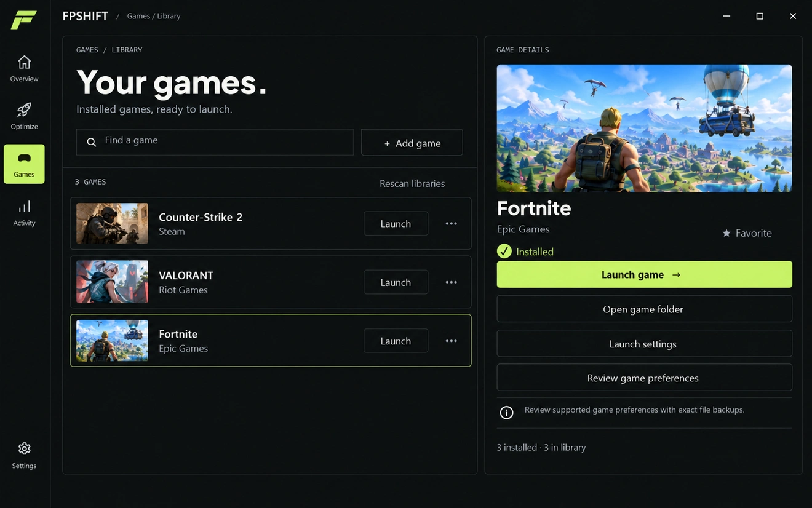Click the green Installed checkmark icon

504,251
